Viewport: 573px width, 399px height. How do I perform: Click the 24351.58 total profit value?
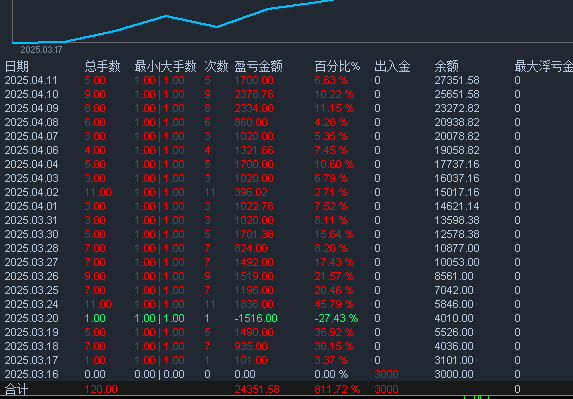point(257,390)
